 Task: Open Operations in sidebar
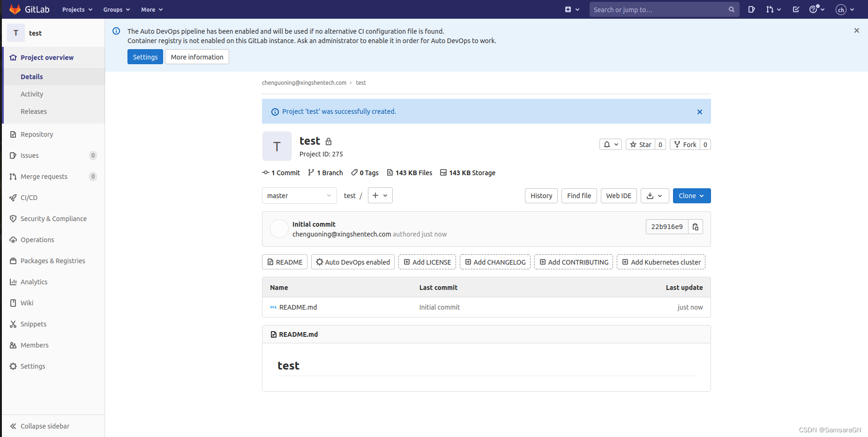pyautogui.click(x=53, y=240)
